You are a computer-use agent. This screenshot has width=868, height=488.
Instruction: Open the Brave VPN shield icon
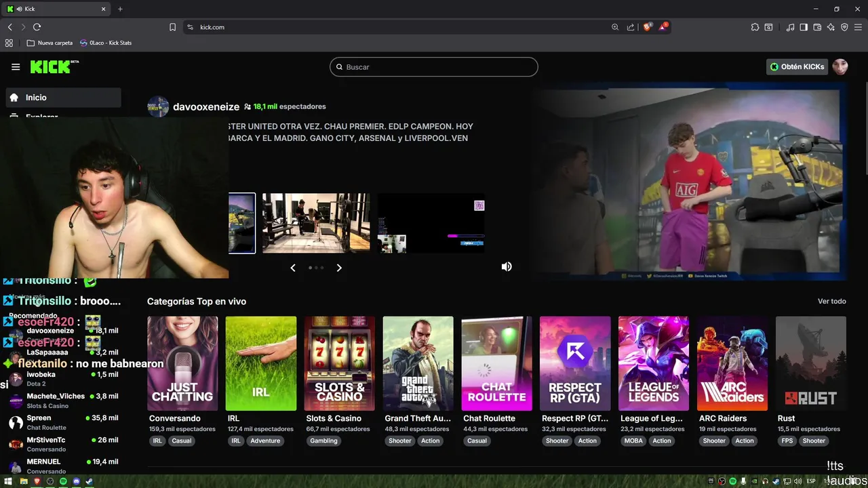844,27
